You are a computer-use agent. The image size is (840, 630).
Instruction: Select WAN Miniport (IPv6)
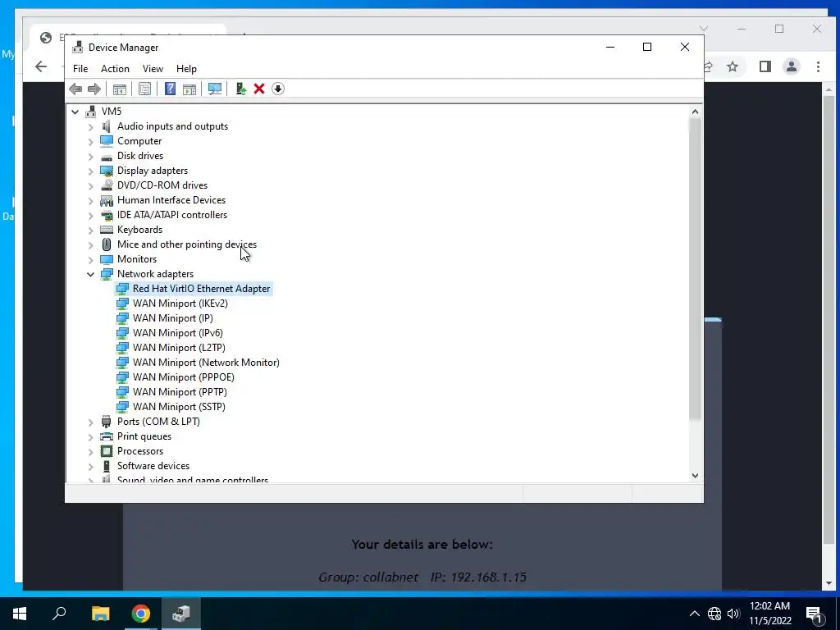point(178,333)
